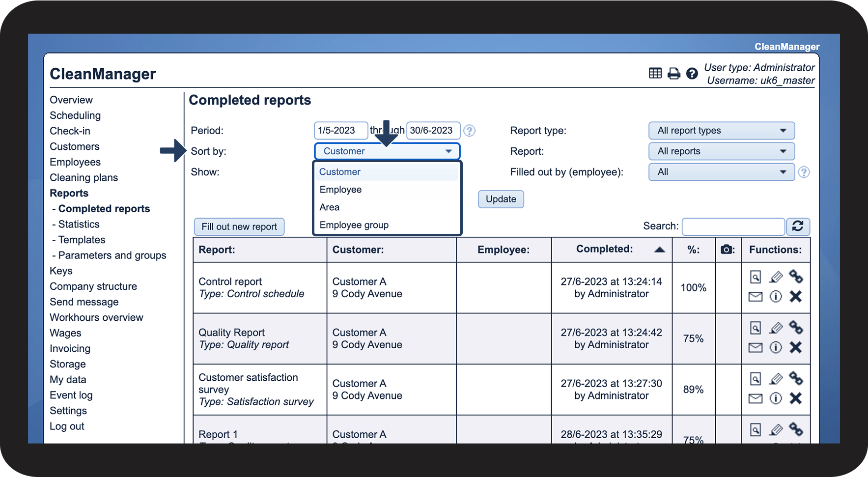Show info for Customer satisfaction survey report
This screenshot has height=477, width=868.
coord(776,398)
